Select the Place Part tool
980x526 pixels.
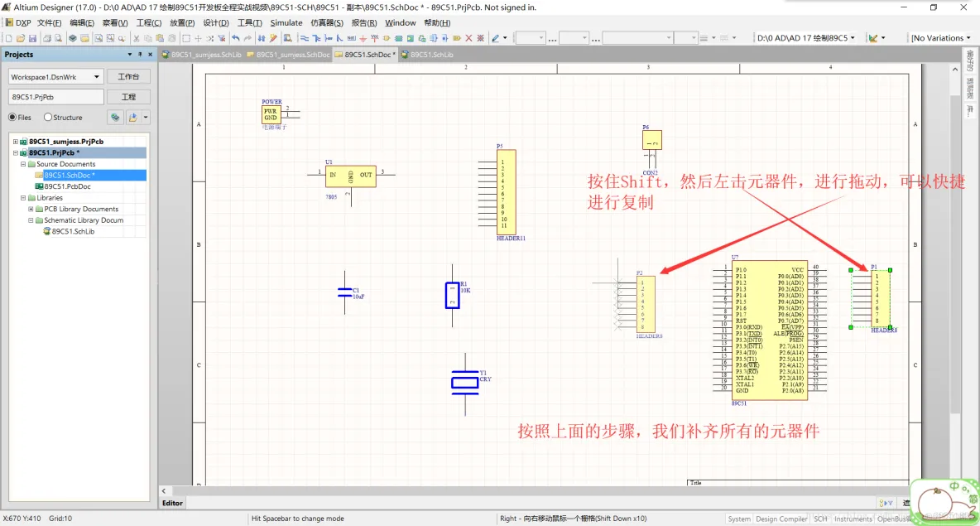(387, 38)
